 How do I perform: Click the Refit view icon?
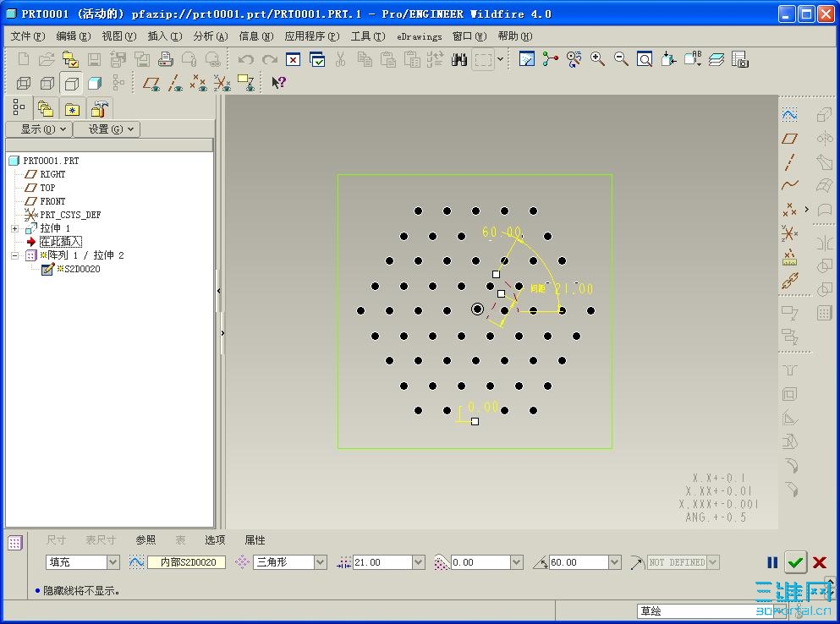coord(645,59)
